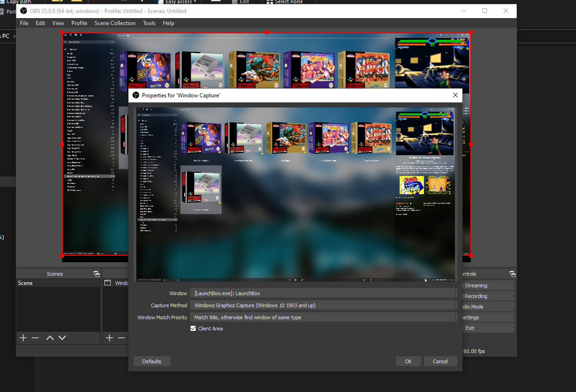This screenshot has height=392, width=576.
Task: Confirm the properties with the OK button
Action: click(x=408, y=361)
